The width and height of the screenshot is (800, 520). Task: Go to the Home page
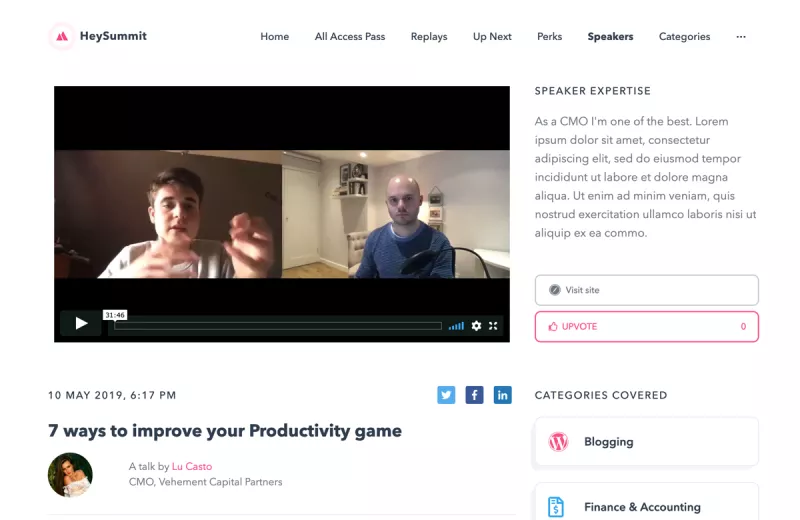274,37
